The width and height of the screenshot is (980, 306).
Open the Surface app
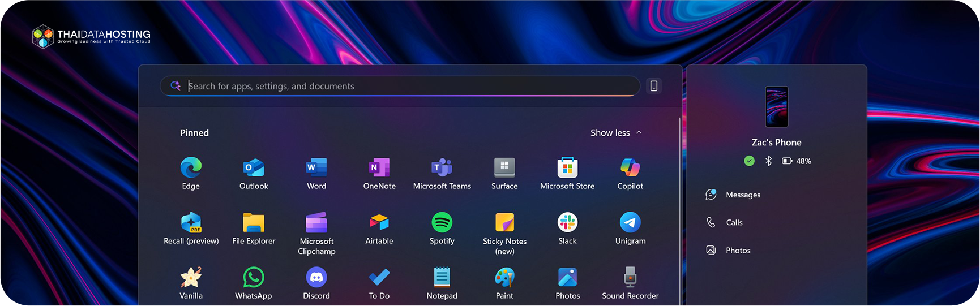(504, 174)
